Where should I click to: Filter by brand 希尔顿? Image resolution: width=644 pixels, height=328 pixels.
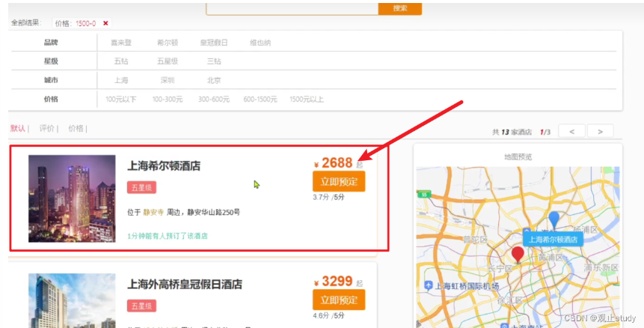(x=168, y=43)
